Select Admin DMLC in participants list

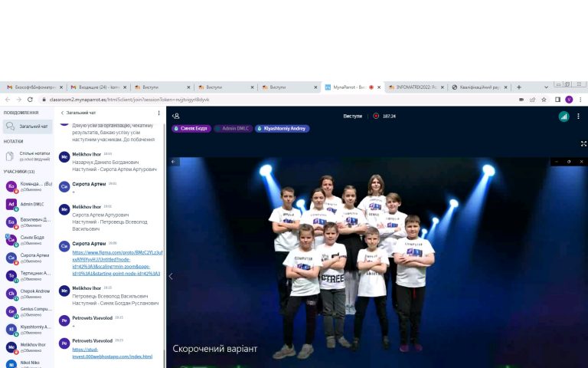(x=32, y=204)
